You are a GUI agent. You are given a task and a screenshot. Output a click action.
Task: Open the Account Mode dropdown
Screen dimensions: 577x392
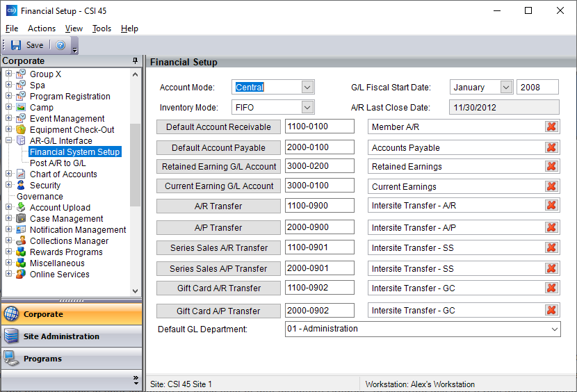click(x=307, y=88)
